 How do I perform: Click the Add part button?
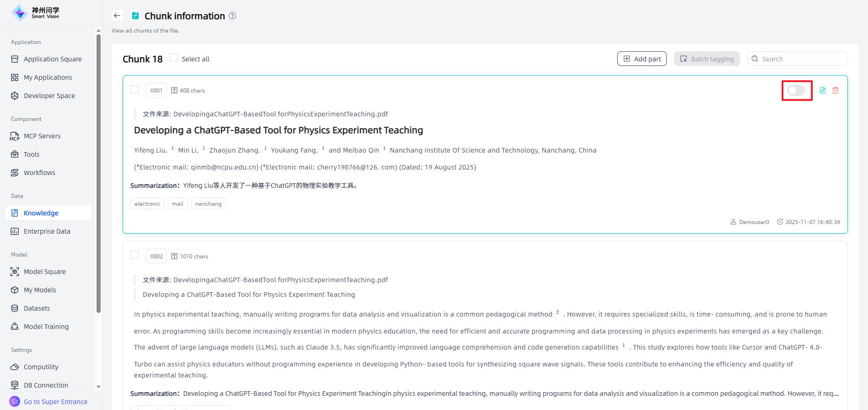coord(642,59)
